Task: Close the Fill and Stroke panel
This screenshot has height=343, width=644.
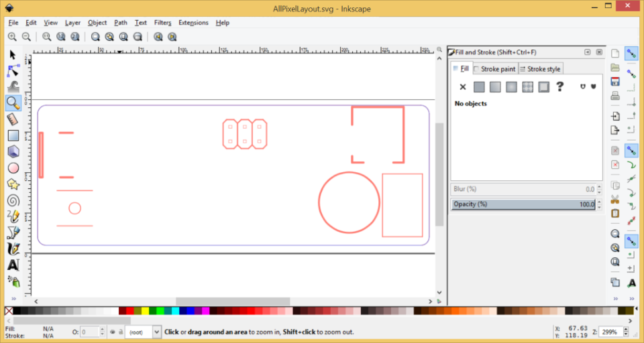Action: (x=599, y=52)
